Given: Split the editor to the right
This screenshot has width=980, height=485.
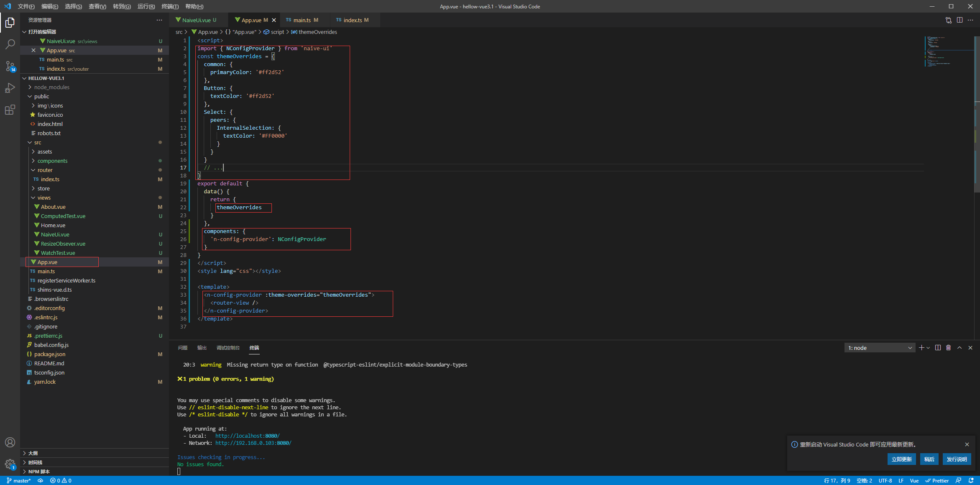Looking at the screenshot, I should click(960, 20).
